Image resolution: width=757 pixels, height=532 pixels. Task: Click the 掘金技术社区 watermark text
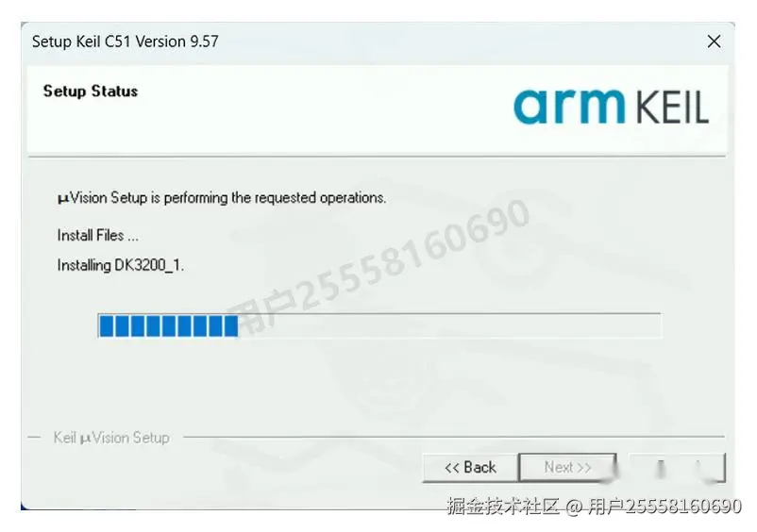503,506
